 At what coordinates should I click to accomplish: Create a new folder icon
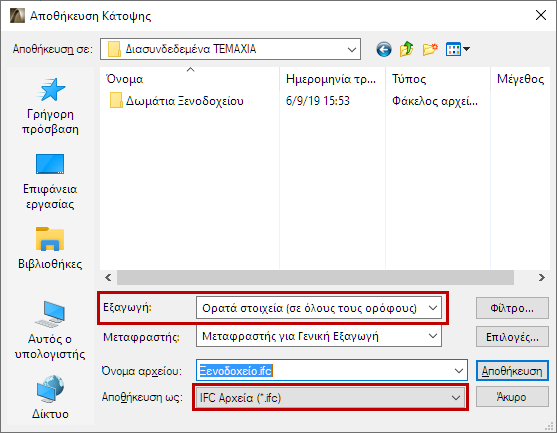(429, 49)
